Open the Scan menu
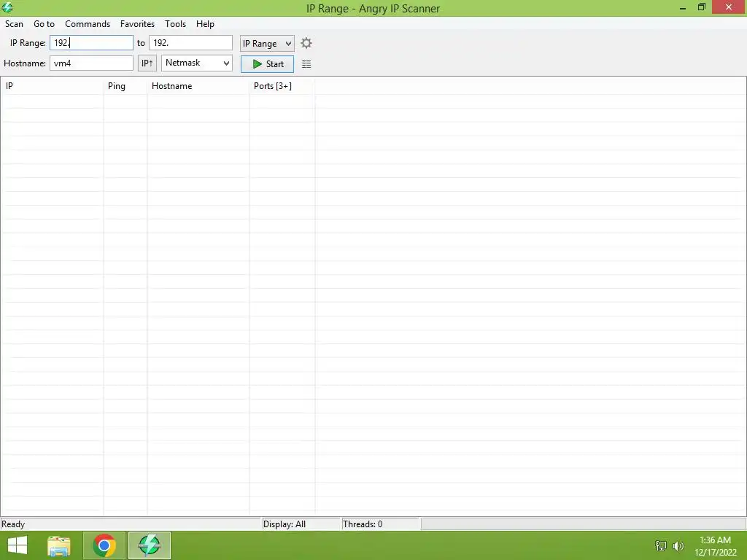The width and height of the screenshot is (747, 560). coord(15,24)
